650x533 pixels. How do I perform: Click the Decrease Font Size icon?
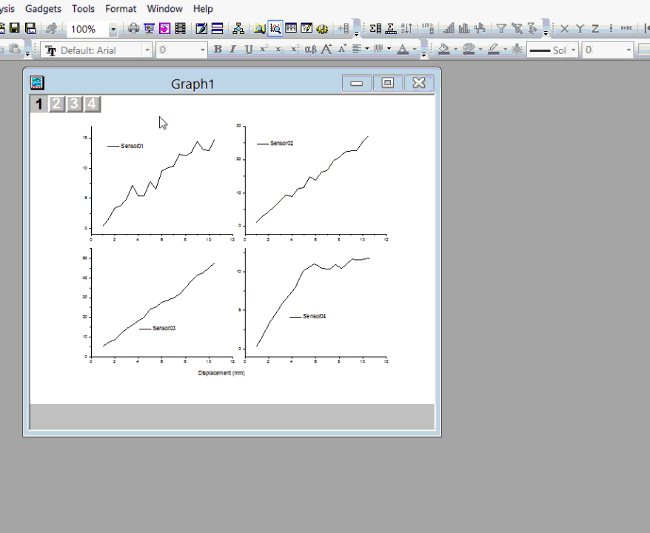[x=342, y=49]
